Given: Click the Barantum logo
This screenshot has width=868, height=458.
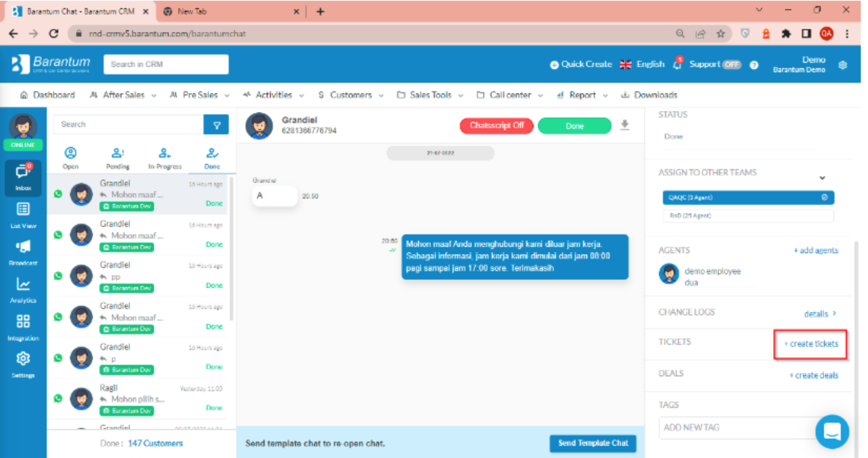Looking at the screenshot, I should pyautogui.click(x=51, y=64).
